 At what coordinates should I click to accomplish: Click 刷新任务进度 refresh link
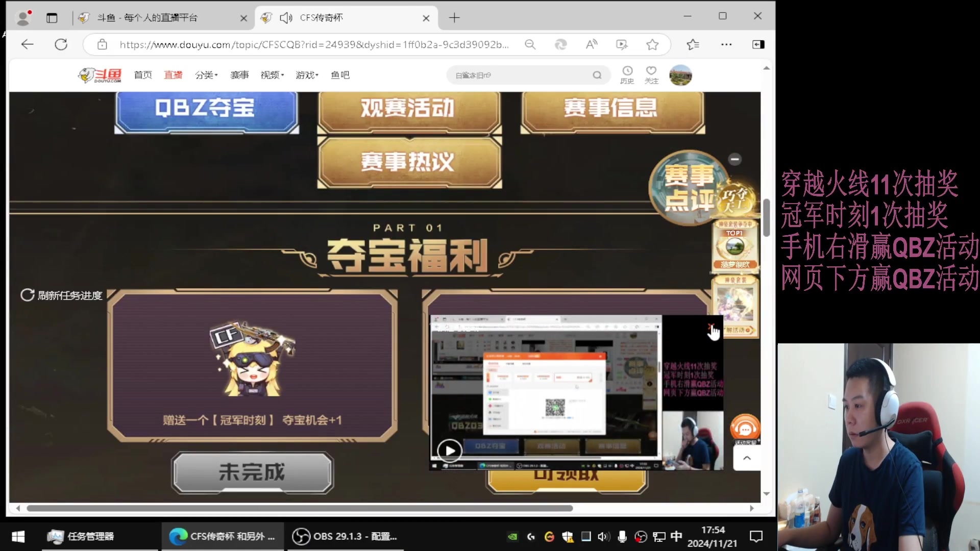(61, 295)
